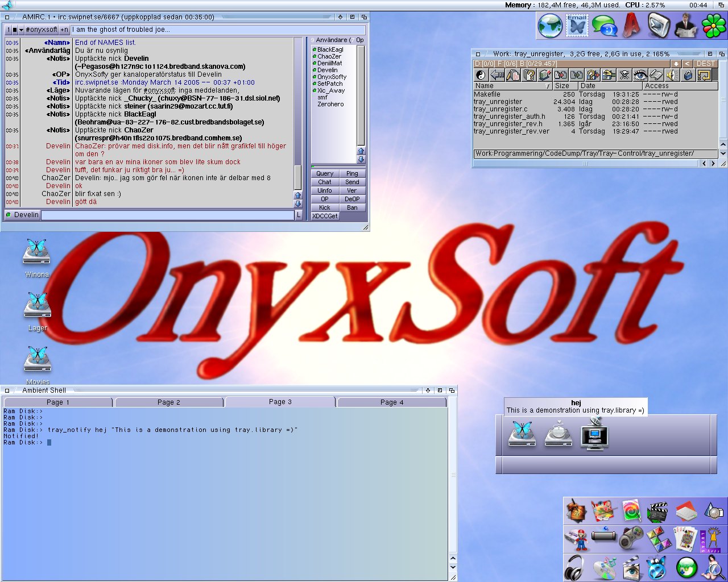728x582 pixels.
Task: Click the question mark pages icon in file manager
Action: tap(529, 75)
